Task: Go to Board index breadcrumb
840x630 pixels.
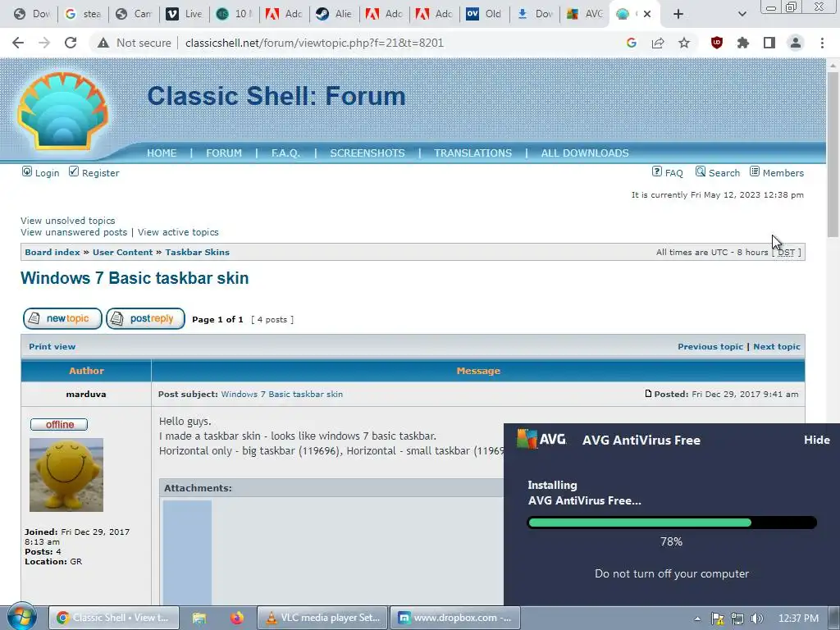Action: pyautogui.click(x=52, y=253)
